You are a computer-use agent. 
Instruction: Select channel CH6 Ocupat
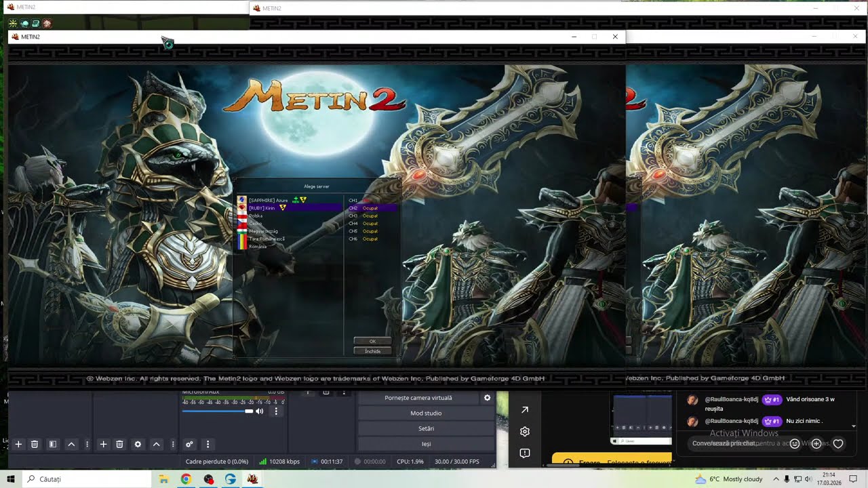pos(372,239)
